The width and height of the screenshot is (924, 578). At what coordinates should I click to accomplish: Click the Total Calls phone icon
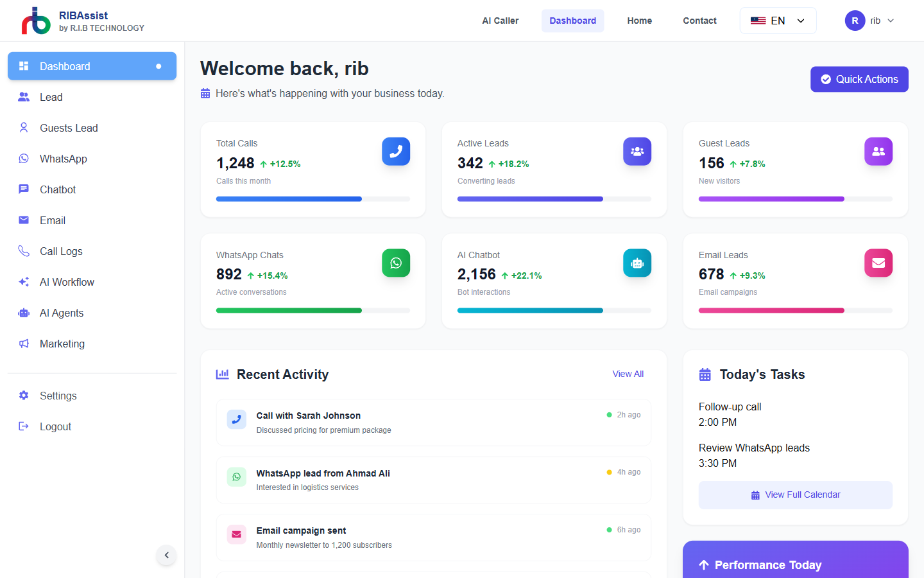(x=396, y=152)
